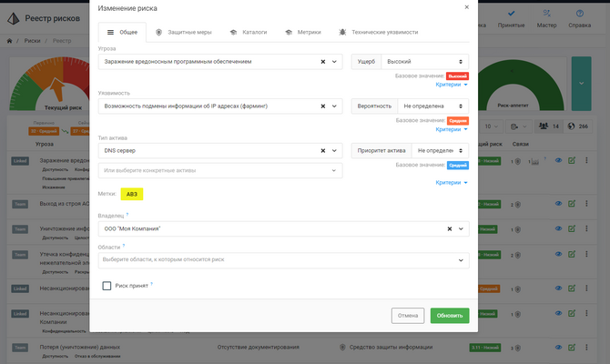
Task: Edit the Потеря (уничтожение) данных row
Action: 572,348
